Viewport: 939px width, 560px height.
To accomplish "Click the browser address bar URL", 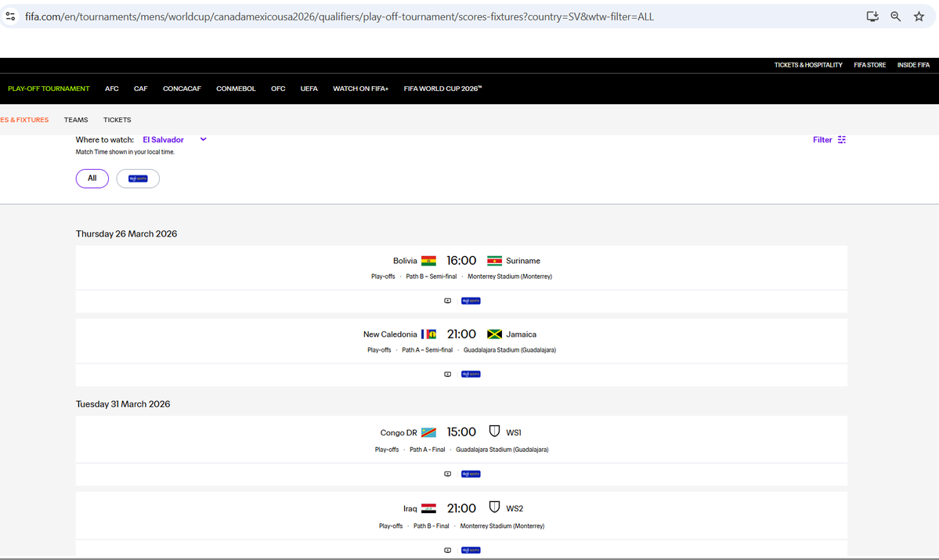I will (339, 16).
